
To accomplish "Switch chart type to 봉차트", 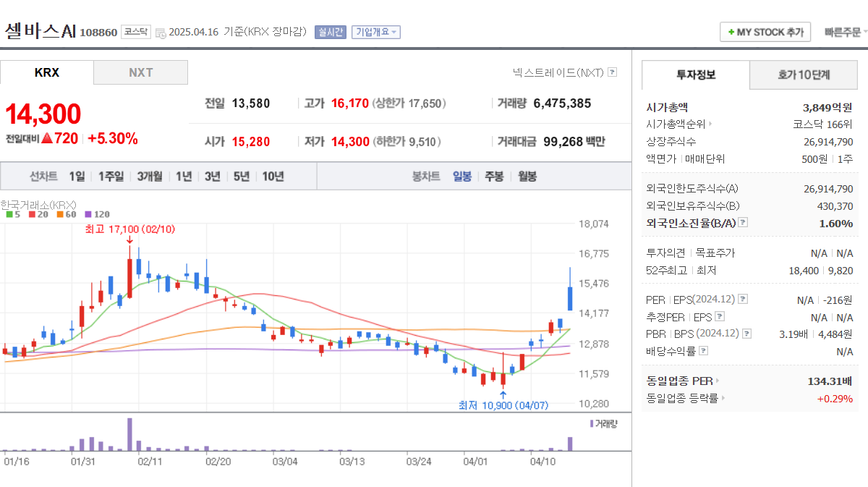I will 426,176.
